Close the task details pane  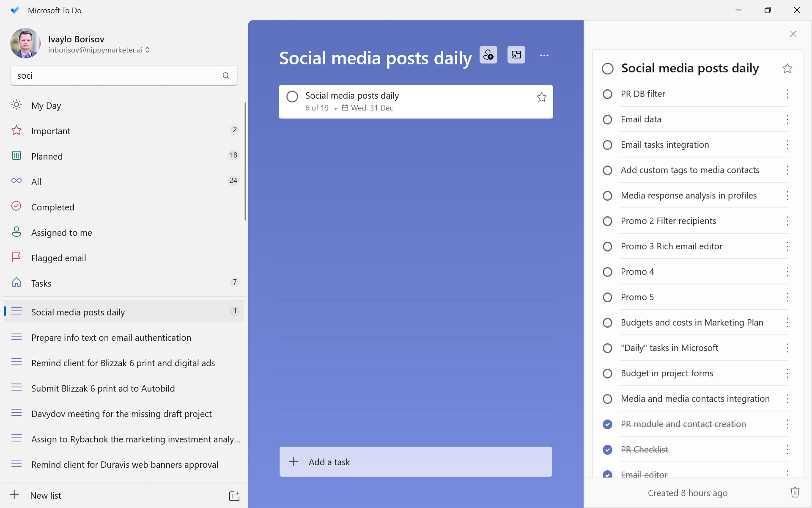tap(793, 34)
